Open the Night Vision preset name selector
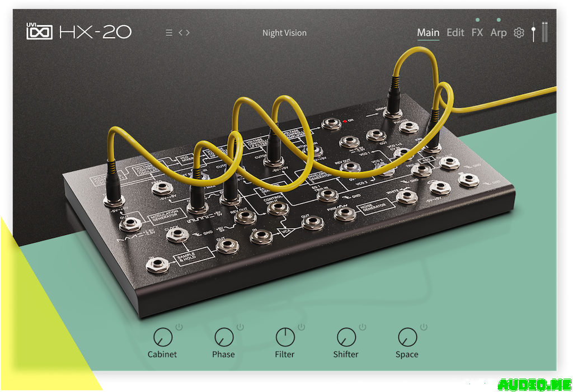Screen dimensions: 573x392 pyautogui.click(x=284, y=33)
